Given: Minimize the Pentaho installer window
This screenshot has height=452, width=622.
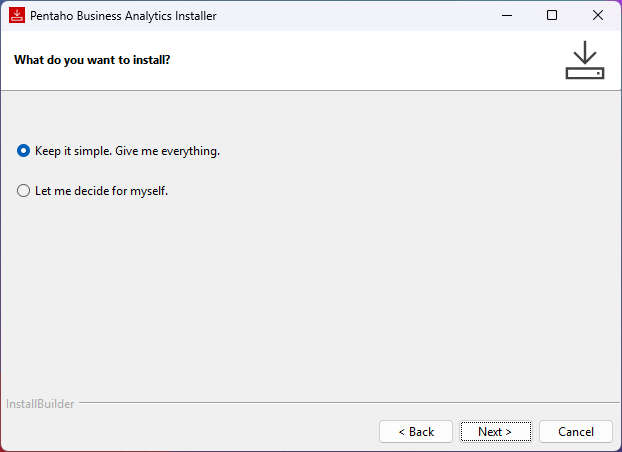Looking at the screenshot, I should [x=505, y=16].
